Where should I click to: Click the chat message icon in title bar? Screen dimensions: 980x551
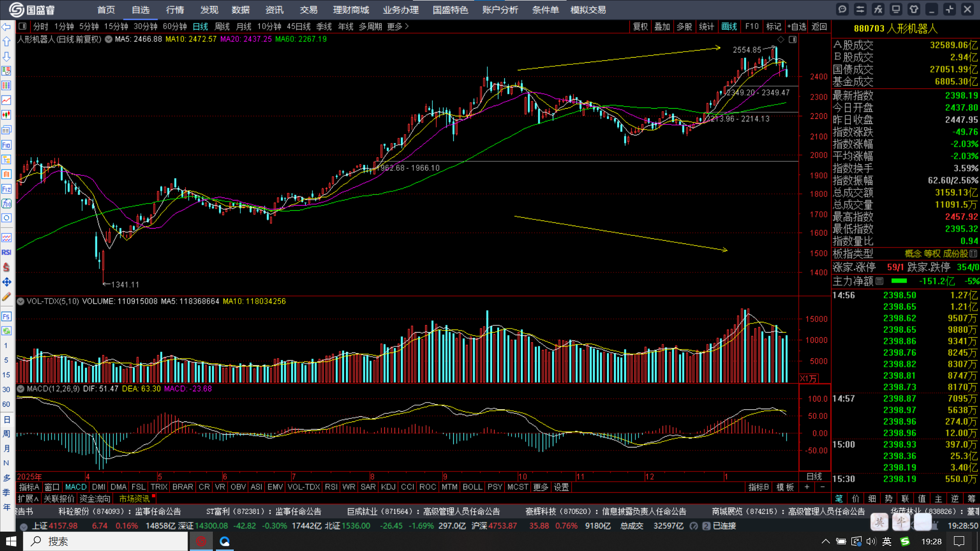click(x=842, y=9)
